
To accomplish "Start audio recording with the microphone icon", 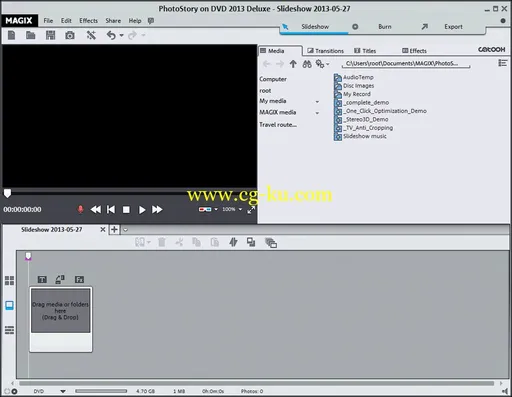I will (80, 209).
